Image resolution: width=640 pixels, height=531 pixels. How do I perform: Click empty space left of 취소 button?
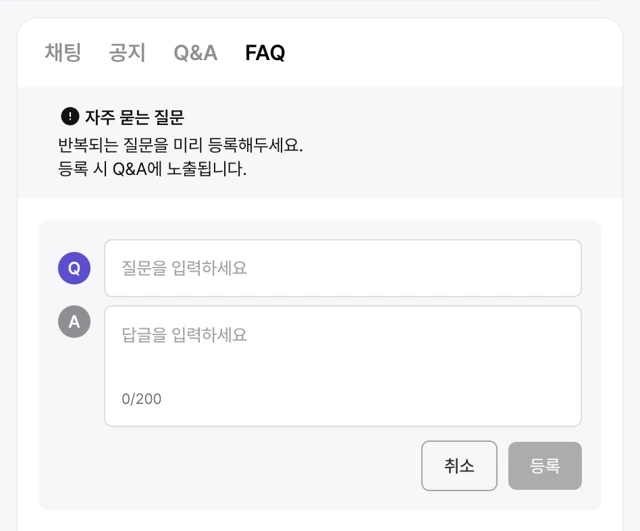point(250,466)
